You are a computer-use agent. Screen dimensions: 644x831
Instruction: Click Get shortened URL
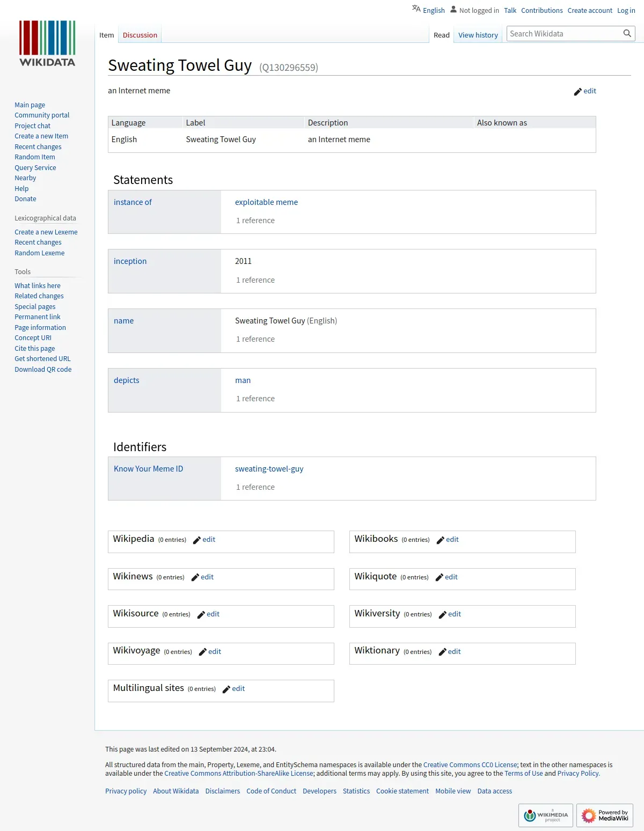42,359
